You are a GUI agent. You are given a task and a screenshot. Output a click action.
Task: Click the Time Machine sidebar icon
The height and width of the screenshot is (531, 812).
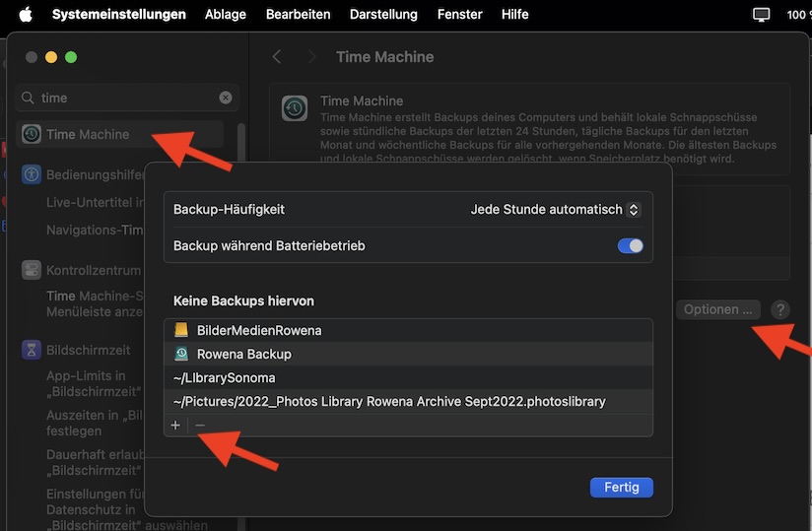32,135
